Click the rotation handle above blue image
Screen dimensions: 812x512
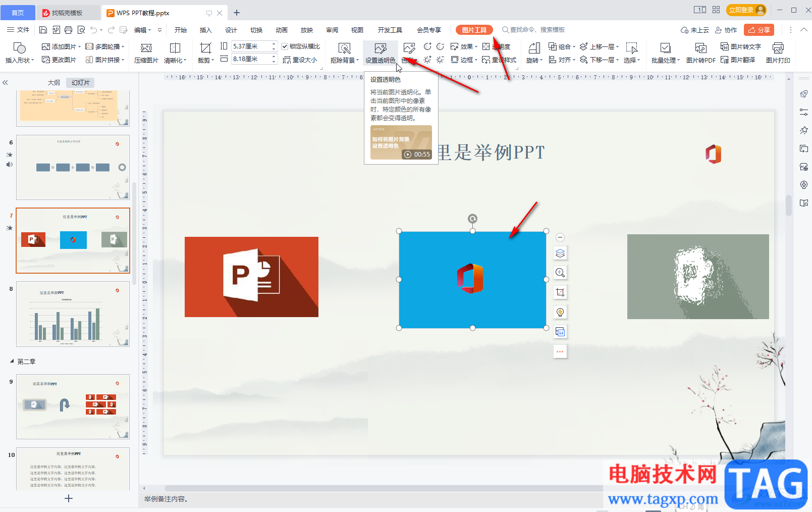472,219
